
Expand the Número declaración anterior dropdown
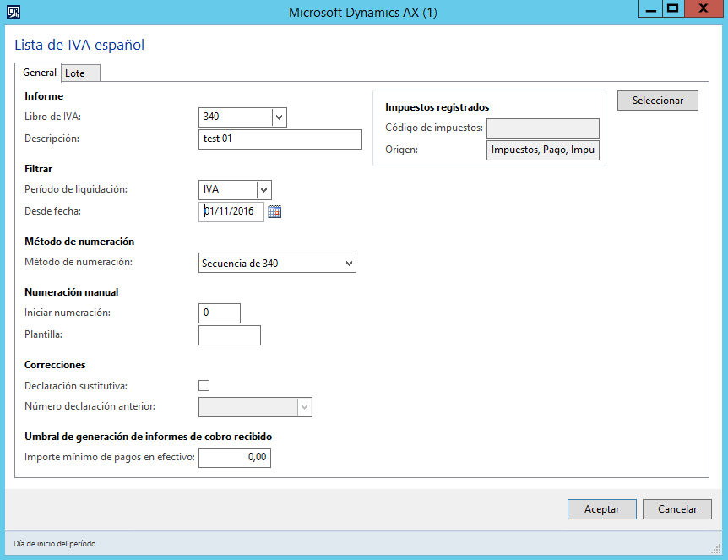pyautogui.click(x=304, y=407)
